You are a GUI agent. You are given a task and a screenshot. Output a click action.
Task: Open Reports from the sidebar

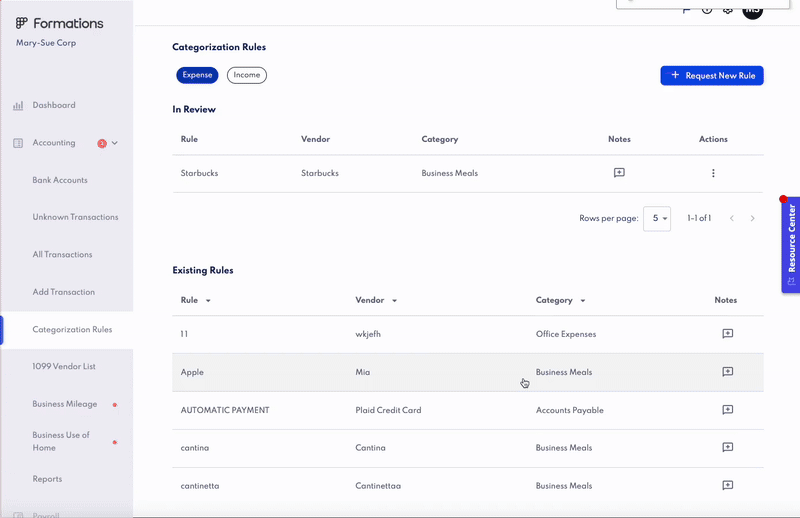click(x=47, y=479)
